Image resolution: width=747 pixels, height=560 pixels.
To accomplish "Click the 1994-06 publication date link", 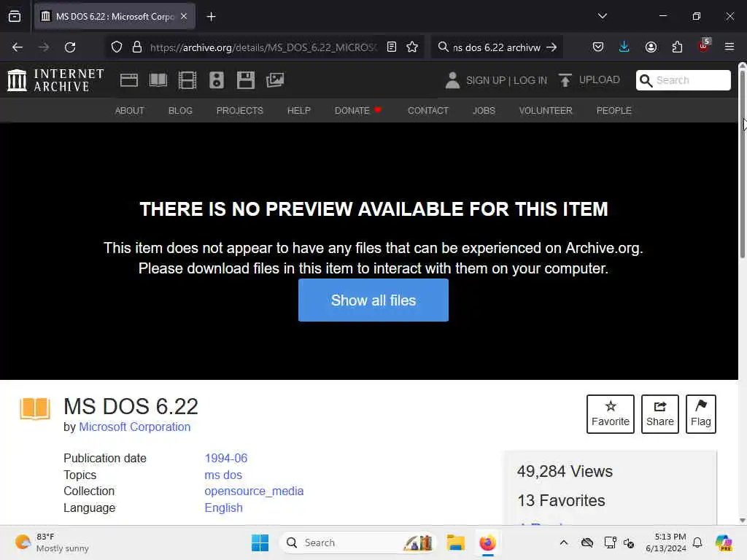I will (x=226, y=458).
